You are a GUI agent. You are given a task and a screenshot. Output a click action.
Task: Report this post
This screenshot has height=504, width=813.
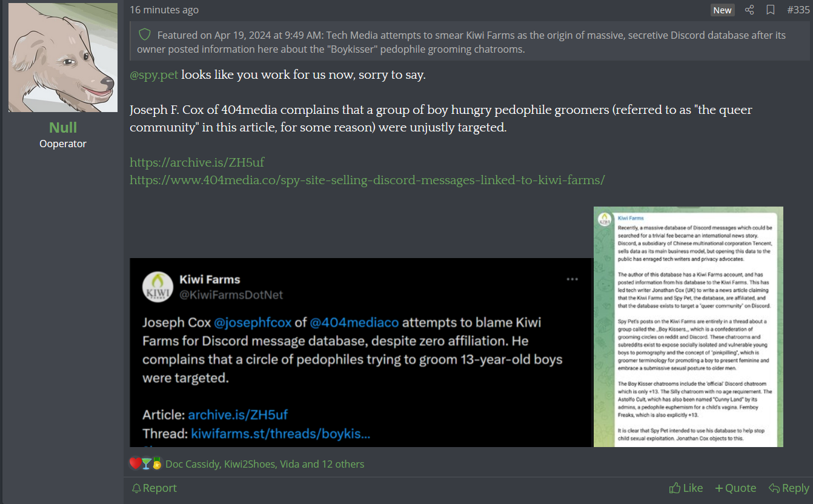click(154, 488)
